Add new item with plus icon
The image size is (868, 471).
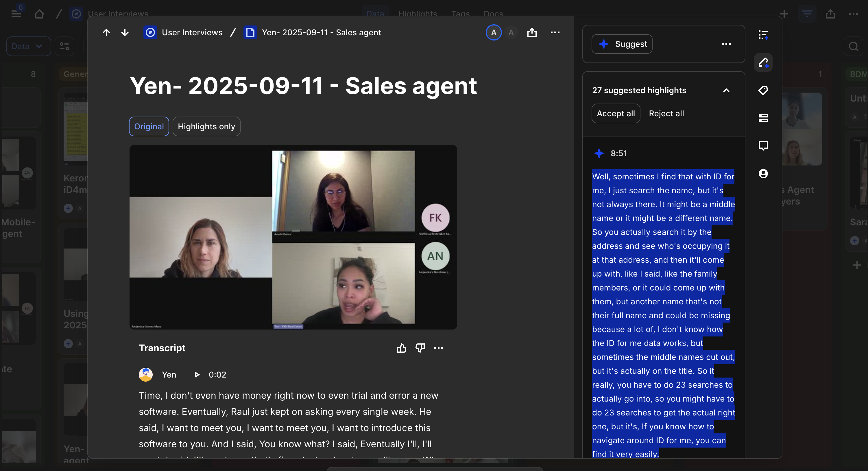click(x=784, y=14)
